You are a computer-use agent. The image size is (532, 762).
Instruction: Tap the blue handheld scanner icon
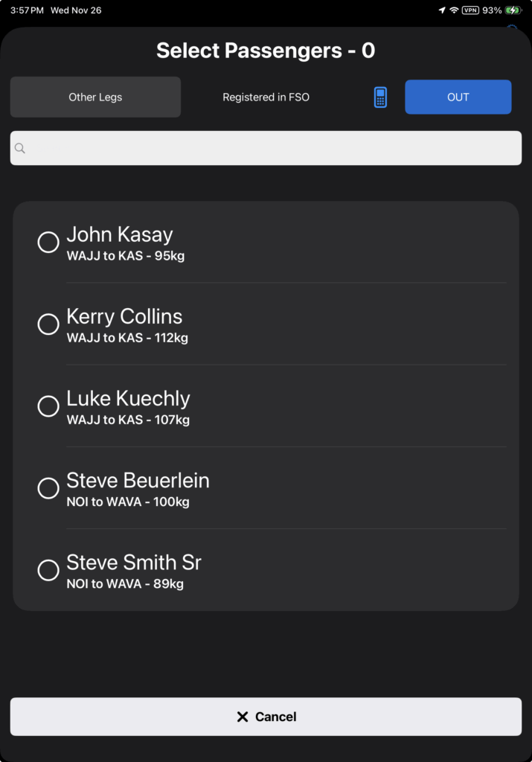tap(380, 97)
